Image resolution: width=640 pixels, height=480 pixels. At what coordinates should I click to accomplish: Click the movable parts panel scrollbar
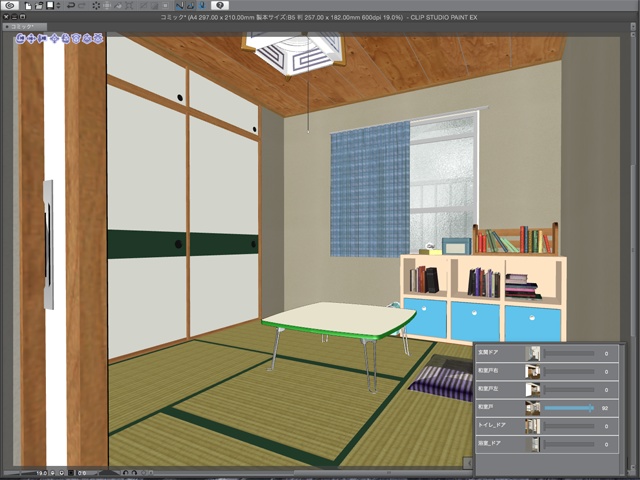622,408
